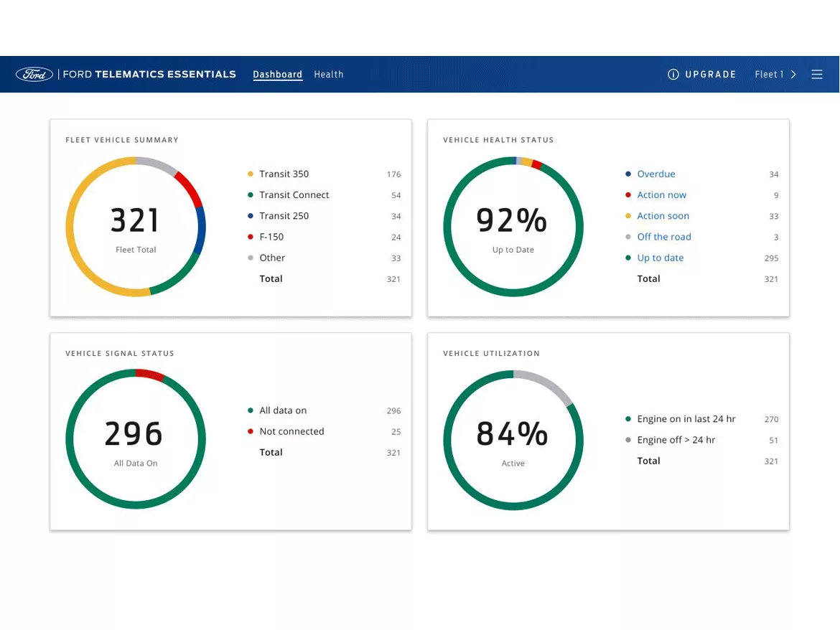Select the F-150 legend label
Image resolution: width=840 pixels, height=630 pixels.
pyautogui.click(x=271, y=237)
